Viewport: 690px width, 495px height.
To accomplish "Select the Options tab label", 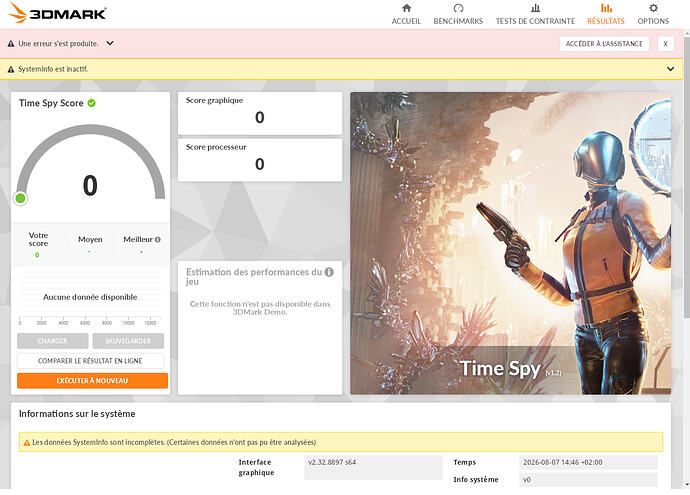I will coord(653,21).
